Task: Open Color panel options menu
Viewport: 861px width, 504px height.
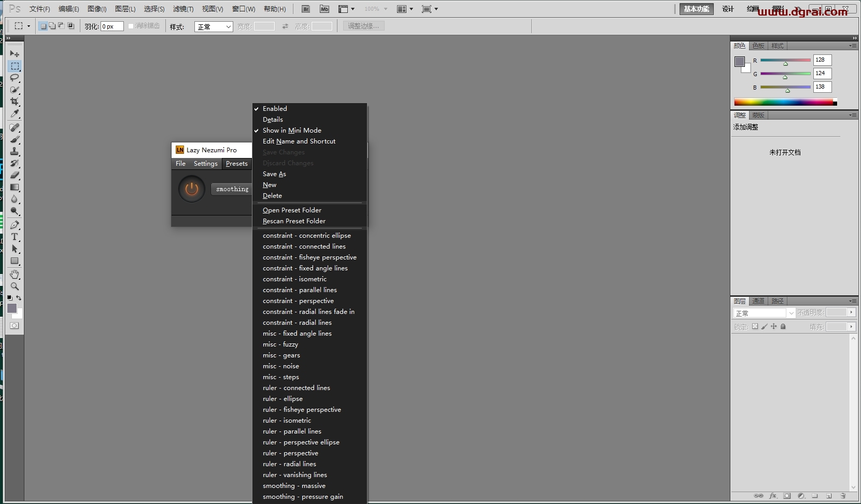Action: [x=853, y=46]
